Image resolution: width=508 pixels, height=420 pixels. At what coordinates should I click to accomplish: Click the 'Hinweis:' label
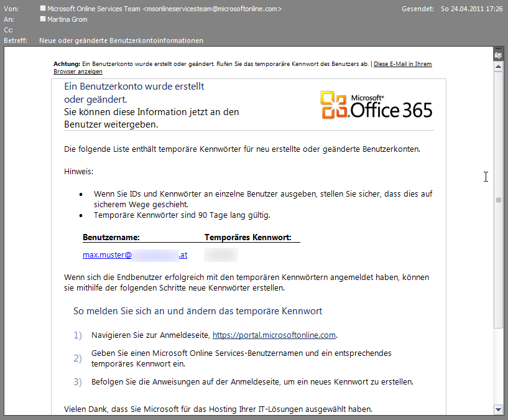[79, 171]
